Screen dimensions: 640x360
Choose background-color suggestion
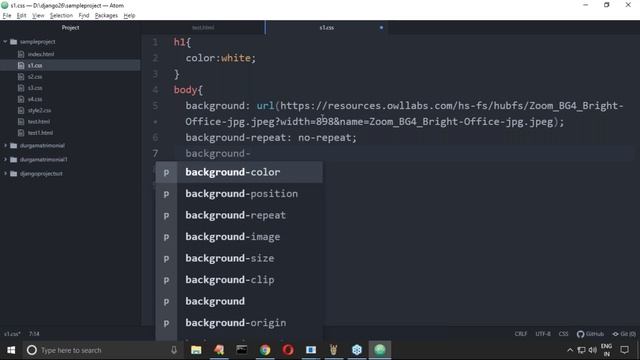pos(239,172)
